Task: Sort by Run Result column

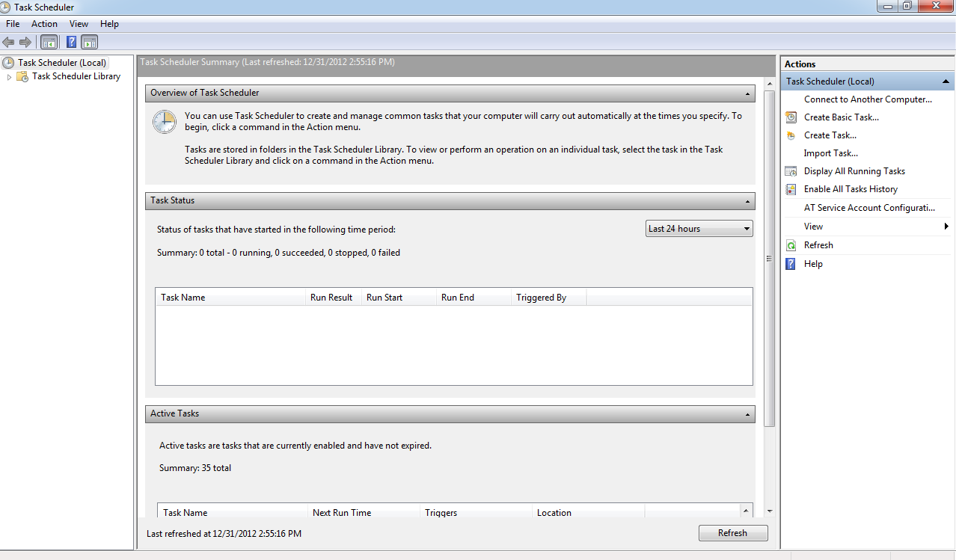Action: pos(334,298)
